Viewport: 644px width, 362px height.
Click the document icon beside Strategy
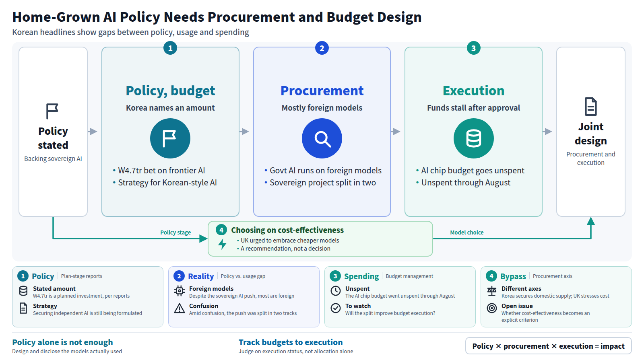pyautogui.click(x=23, y=308)
